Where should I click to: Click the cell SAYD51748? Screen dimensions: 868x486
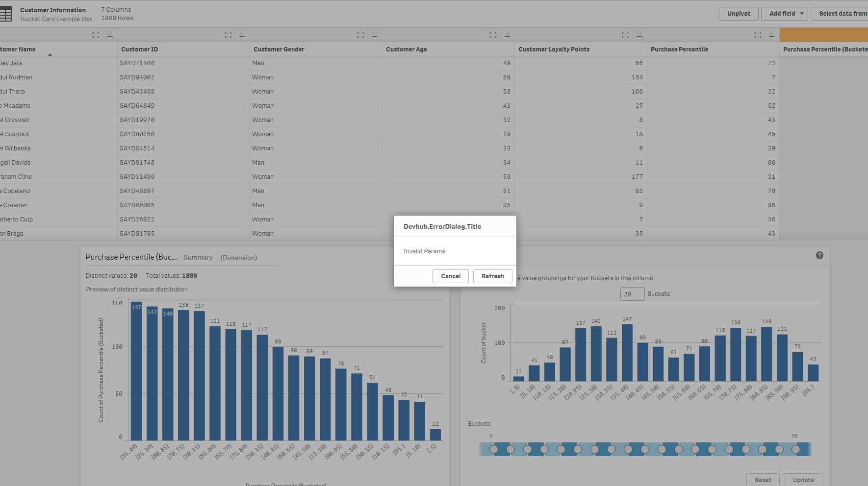pyautogui.click(x=184, y=163)
